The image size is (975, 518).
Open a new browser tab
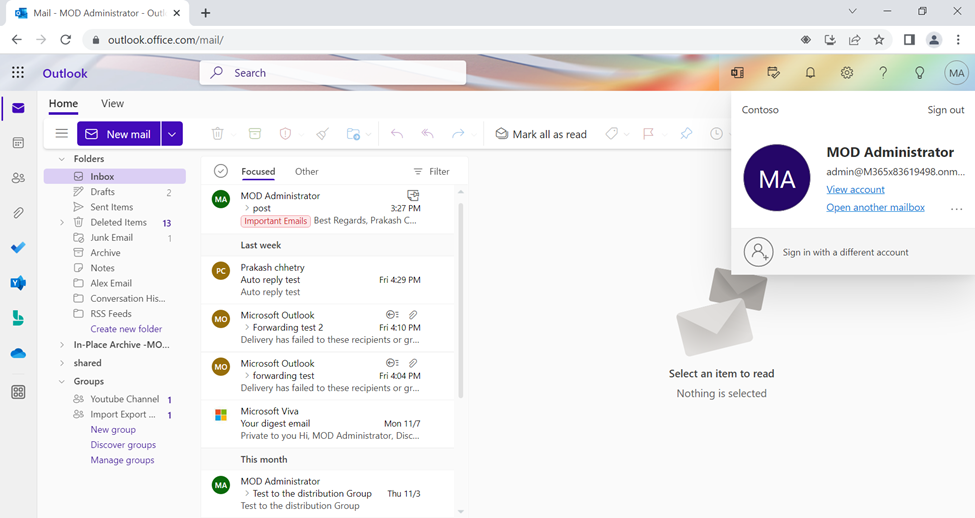click(206, 12)
